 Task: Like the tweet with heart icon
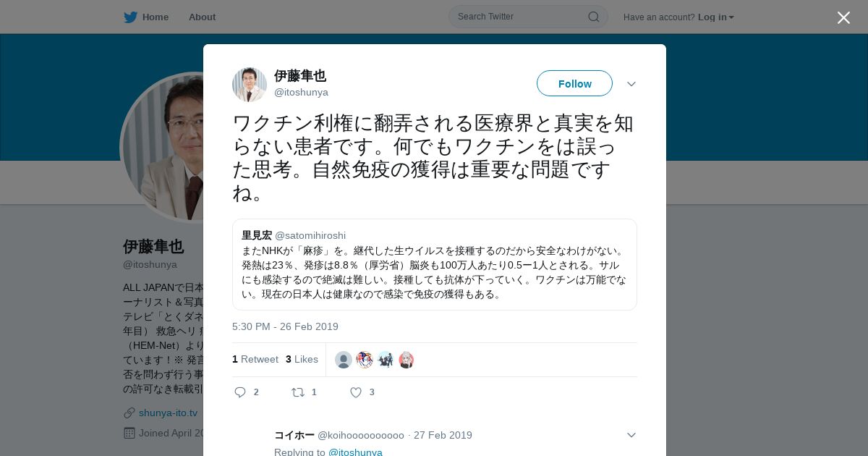click(x=355, y=392)
